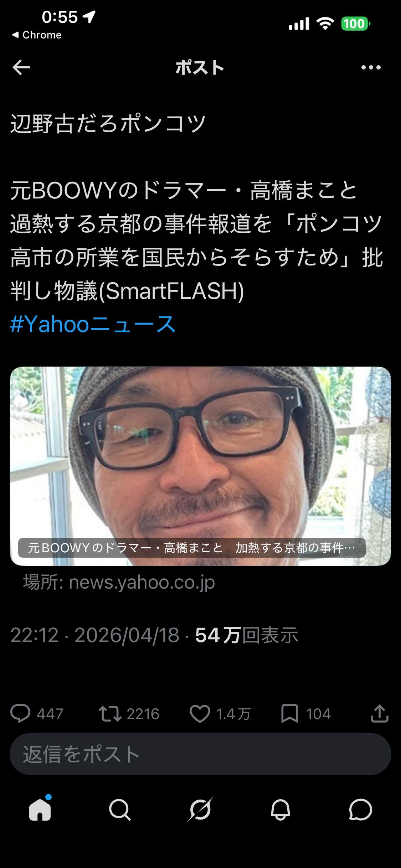Open the three-dot more options menu
The width and height of the screenshot is (401, 868).
pyautogui.click(x=371, y=67)
